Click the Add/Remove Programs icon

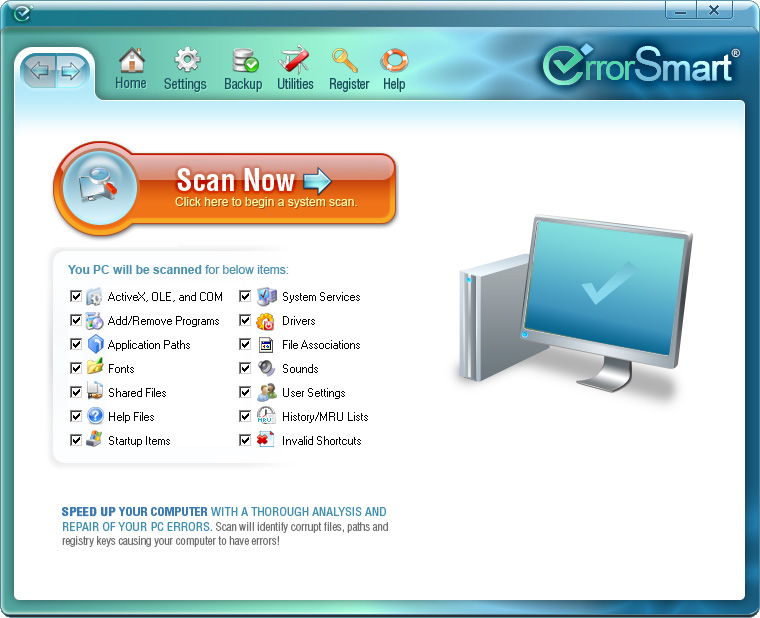(x=94, y=321)
